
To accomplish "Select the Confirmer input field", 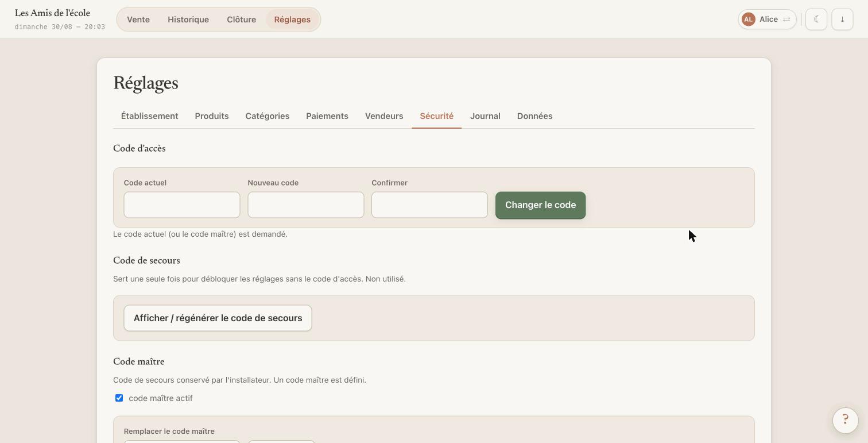I will point(429,205).
